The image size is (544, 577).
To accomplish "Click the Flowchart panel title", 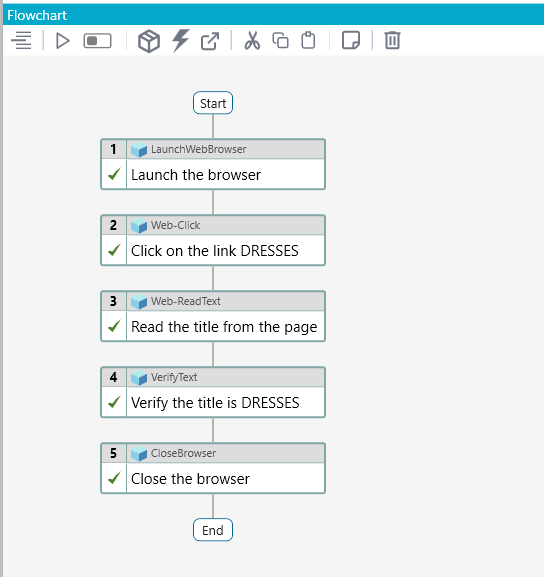I will [x=37, y=15].
